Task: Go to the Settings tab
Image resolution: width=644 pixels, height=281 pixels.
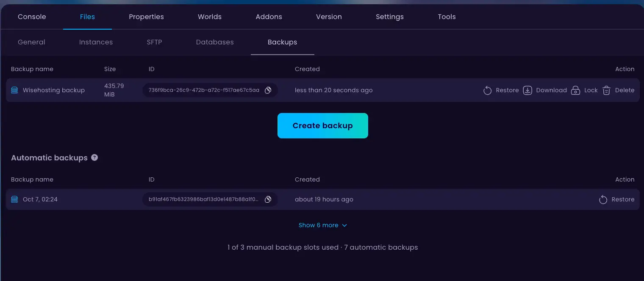Action: [x=390, y=17]
